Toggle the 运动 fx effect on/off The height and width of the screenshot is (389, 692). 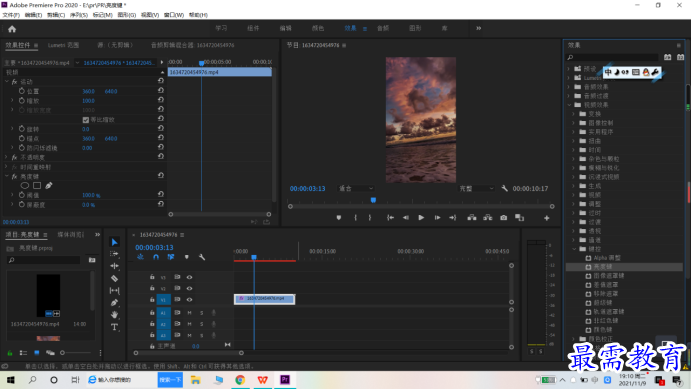pyautogui.click(x=14, y=82)
